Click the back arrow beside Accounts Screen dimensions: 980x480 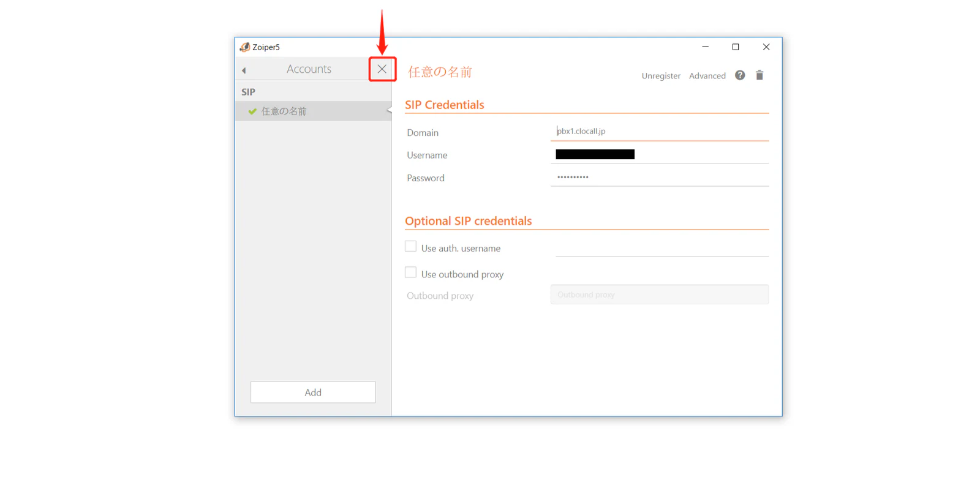pos(244,70)
